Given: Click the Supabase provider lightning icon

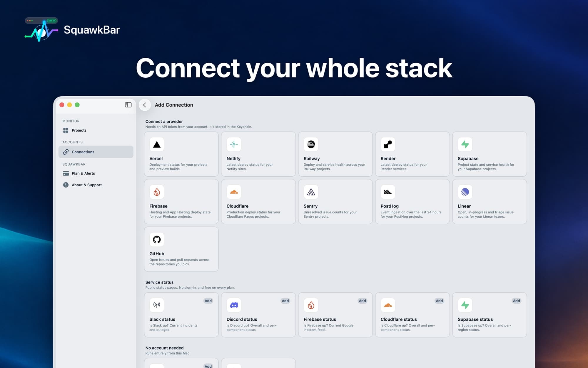Looking at the screenshot, I should [x=465, y=144].
